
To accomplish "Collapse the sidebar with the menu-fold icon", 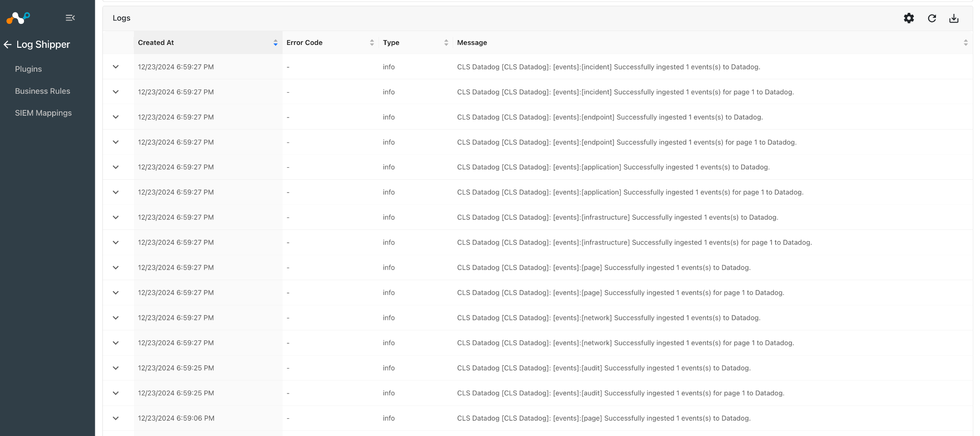I will [70, 18].
